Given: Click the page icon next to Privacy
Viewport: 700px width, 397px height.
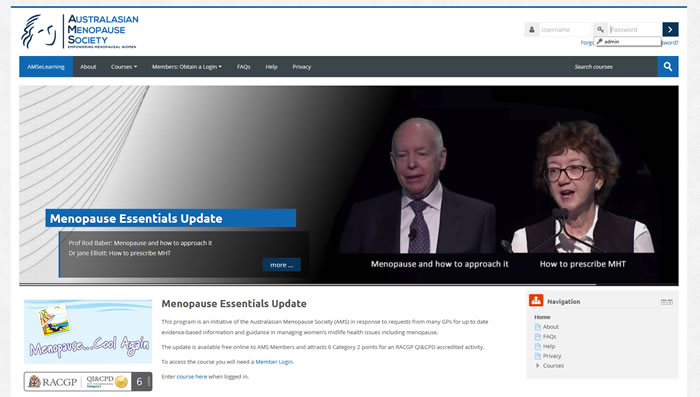Looking at the screenshot, I should pyautogui.click(x=538, y=356).
